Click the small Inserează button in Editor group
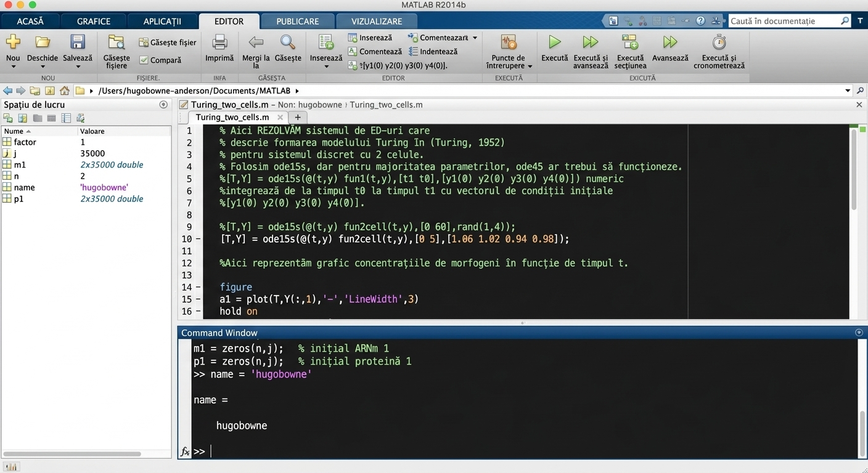868x473 pixels. [x=370, y=38]
